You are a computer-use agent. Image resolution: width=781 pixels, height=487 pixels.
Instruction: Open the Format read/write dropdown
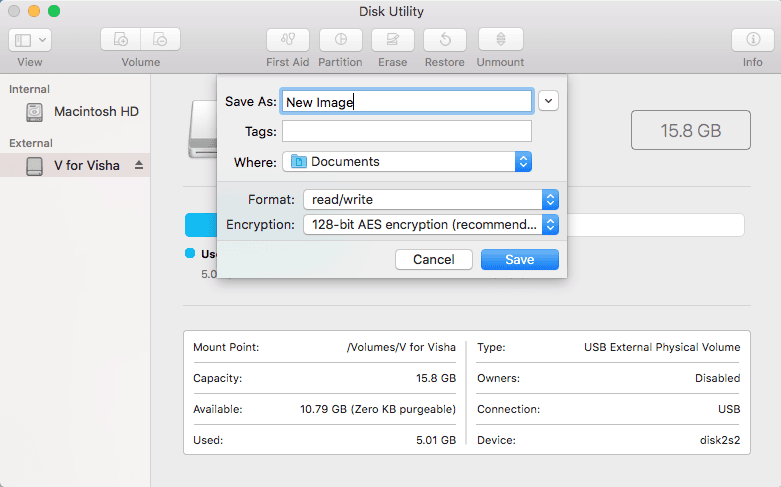tap(431, 200)
